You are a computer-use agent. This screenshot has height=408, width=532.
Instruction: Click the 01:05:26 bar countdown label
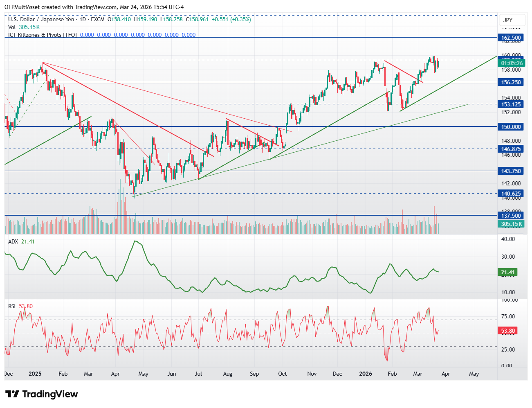(511, 63)
